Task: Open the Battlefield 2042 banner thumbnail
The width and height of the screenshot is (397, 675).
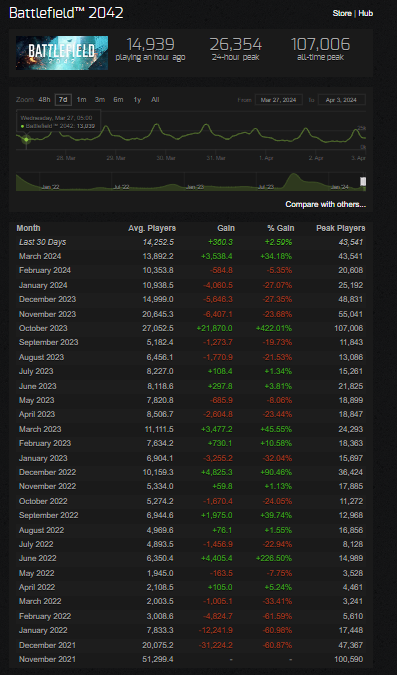Action: 62,53
